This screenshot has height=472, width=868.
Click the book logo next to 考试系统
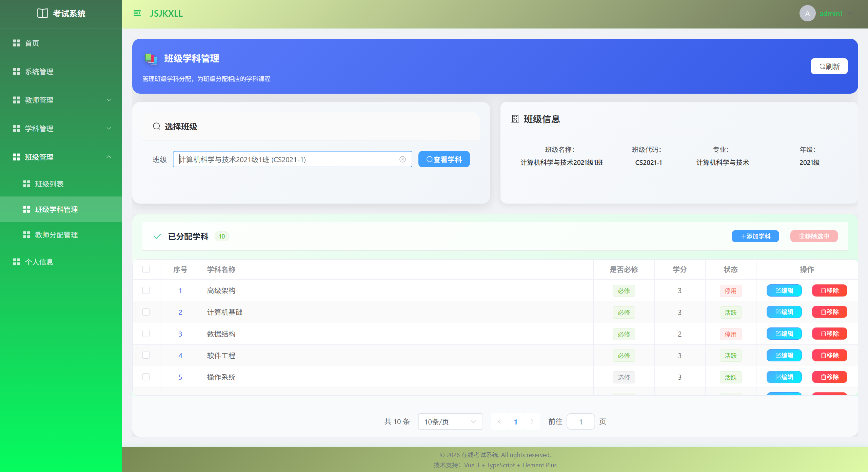coord(42,13)
